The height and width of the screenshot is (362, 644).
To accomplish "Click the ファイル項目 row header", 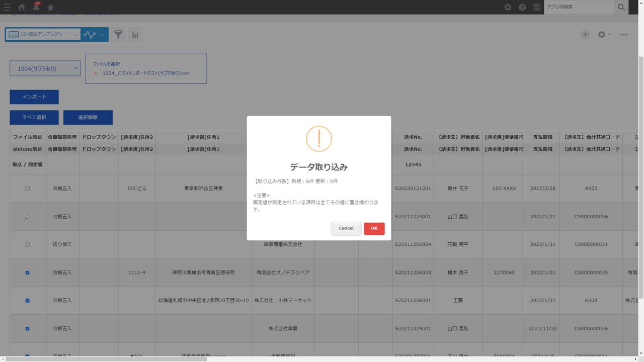I will 28,137.
